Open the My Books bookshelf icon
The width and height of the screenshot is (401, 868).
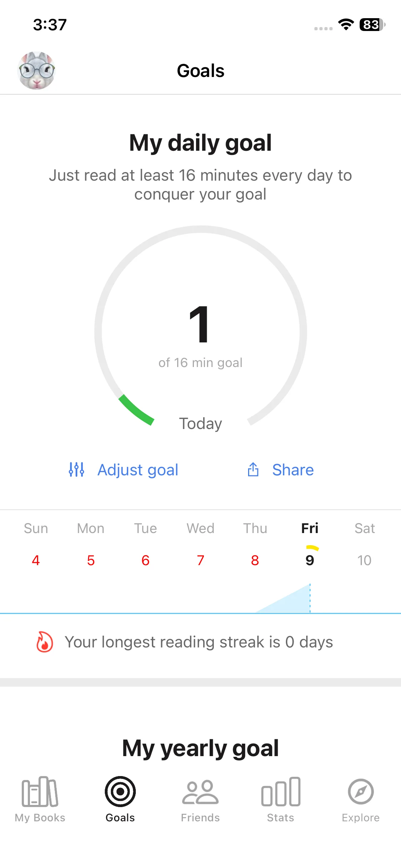tap(40, 792)
